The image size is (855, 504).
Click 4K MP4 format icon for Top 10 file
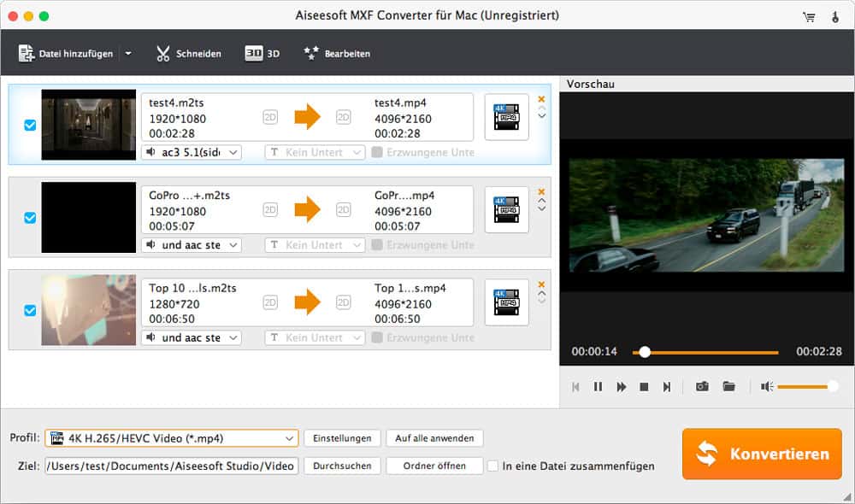point(506,302)
